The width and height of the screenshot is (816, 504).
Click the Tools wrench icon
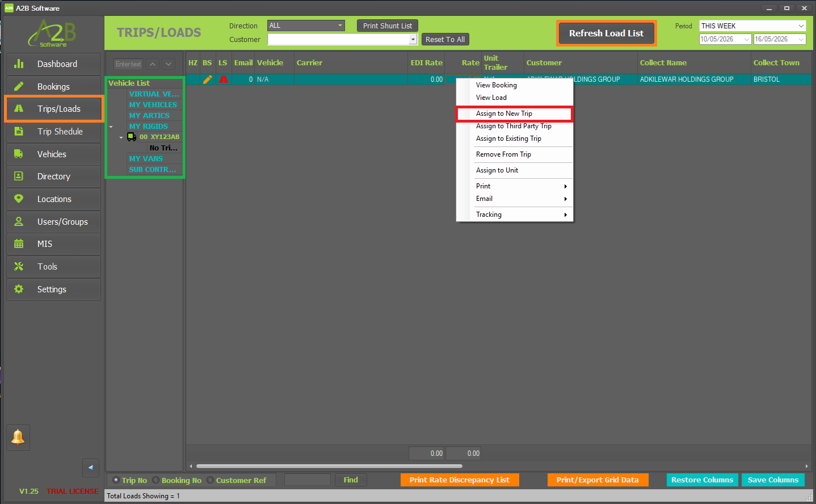click(19, 266)
